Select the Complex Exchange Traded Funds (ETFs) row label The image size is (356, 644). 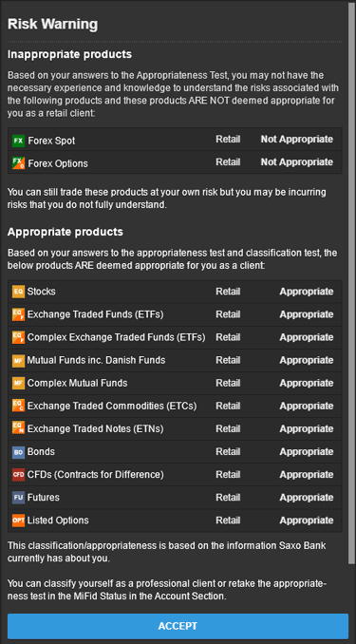click(x=116, y=337)
